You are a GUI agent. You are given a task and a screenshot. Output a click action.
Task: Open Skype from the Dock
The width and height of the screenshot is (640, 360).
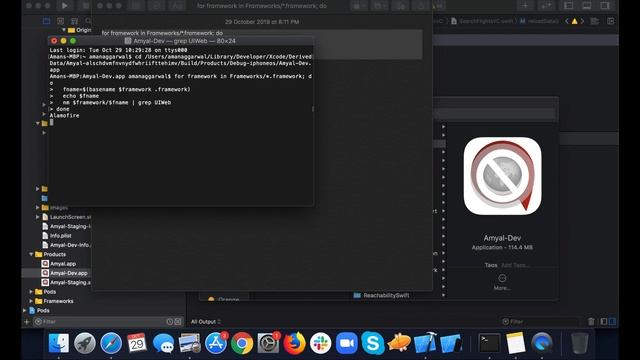tap(373, 343)
